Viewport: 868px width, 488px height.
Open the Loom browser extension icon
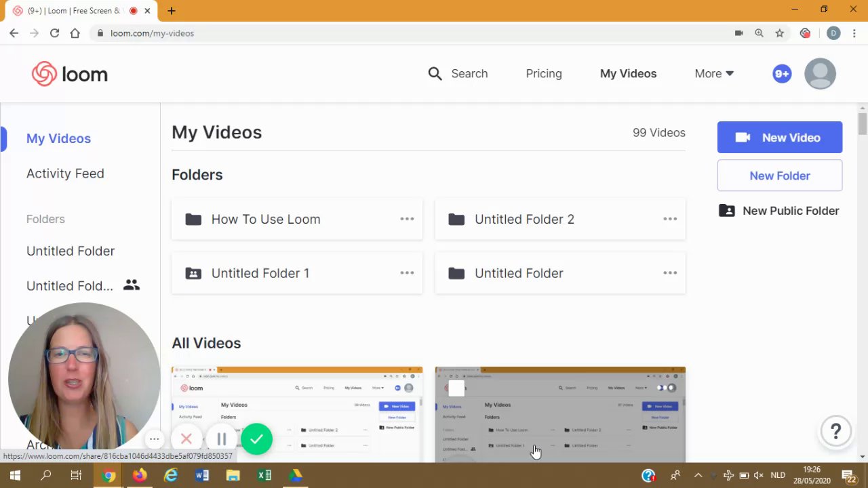point(805,33)
